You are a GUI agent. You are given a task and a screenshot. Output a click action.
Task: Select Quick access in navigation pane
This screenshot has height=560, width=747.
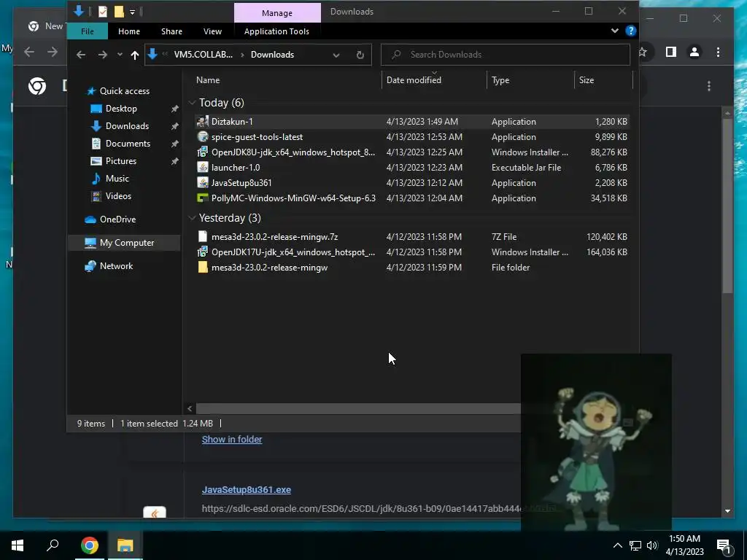[x=124, y=91]
